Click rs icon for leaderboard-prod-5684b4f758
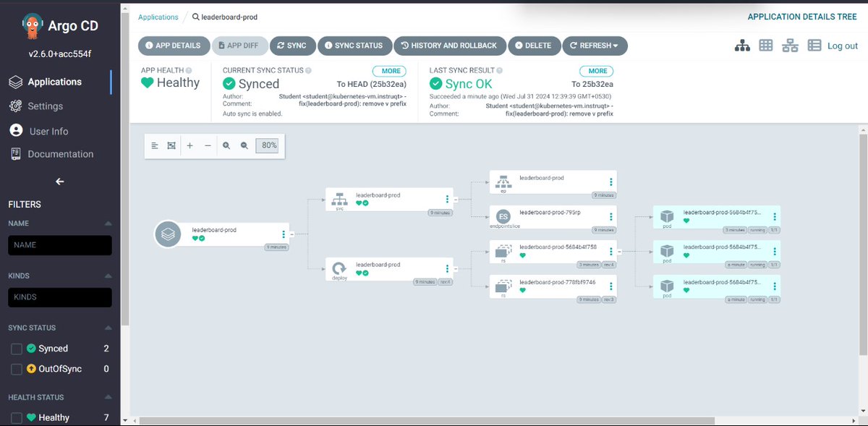 (503, 252)
